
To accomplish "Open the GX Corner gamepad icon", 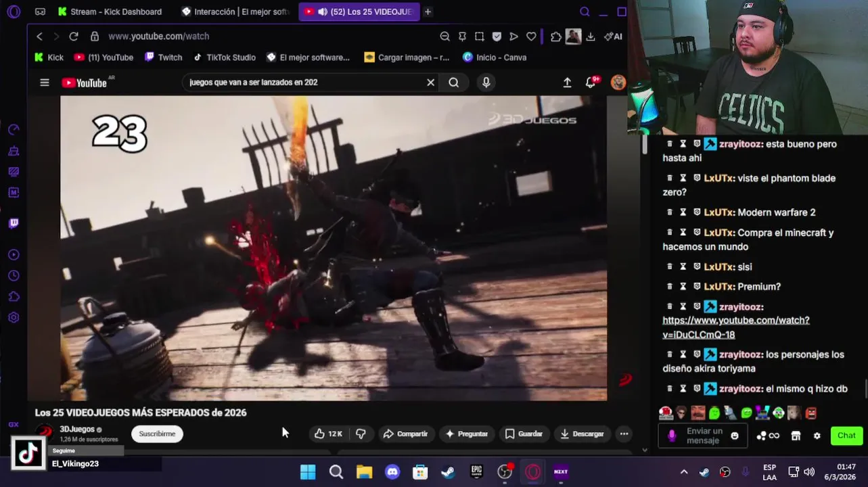I will [40, 11].
